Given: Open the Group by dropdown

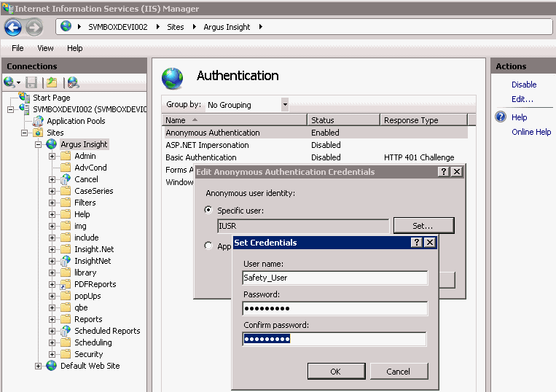Looking at the screenshot, I should (x=285, y=104).
